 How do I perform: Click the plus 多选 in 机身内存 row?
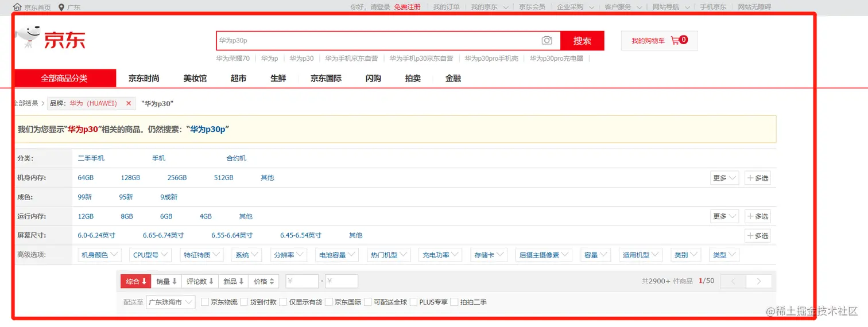pyautogui.click(x=757, y=178)
